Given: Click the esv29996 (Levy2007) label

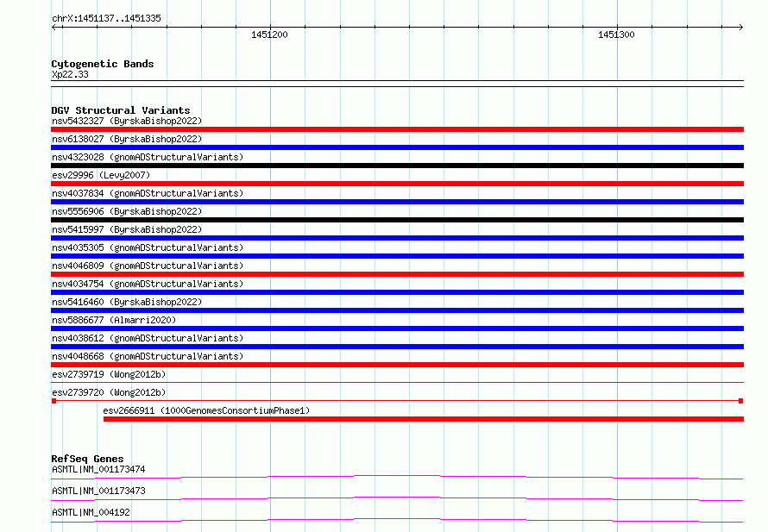Looking at the screenshot, I should click(x=101, y=175).
